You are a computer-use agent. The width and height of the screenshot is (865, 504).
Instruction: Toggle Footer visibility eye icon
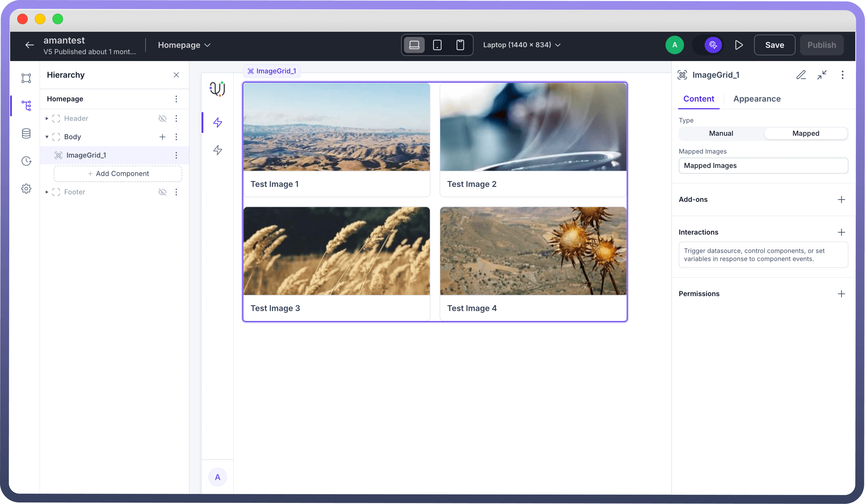(x=162, y=192)
